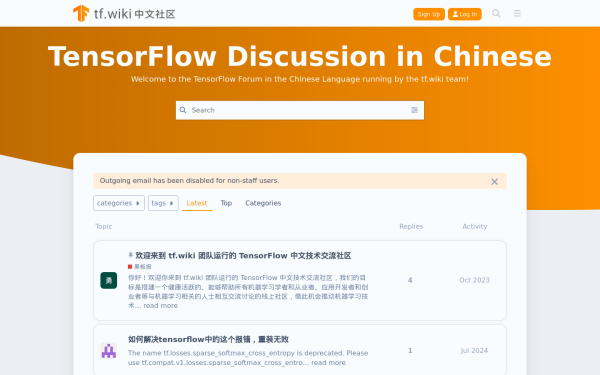
Task: Sort by Activity column header
Action: (x=474, y=227)
